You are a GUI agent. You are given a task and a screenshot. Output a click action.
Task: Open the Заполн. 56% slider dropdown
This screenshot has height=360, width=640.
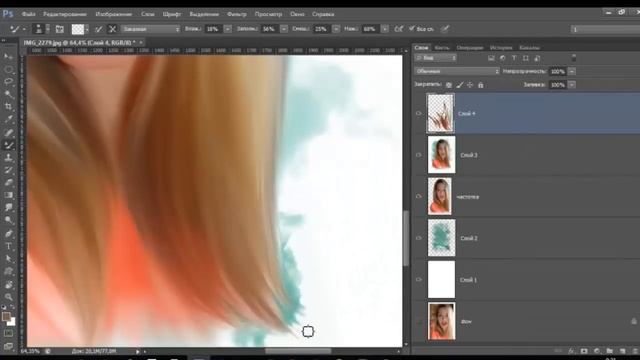284,29
